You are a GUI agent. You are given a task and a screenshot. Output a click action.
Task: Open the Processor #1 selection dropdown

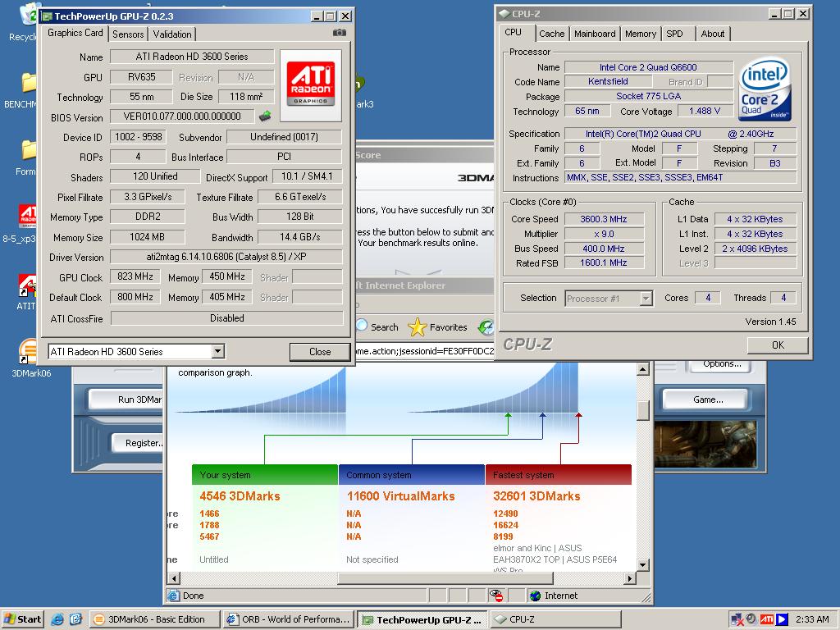(x=646, y=299)
